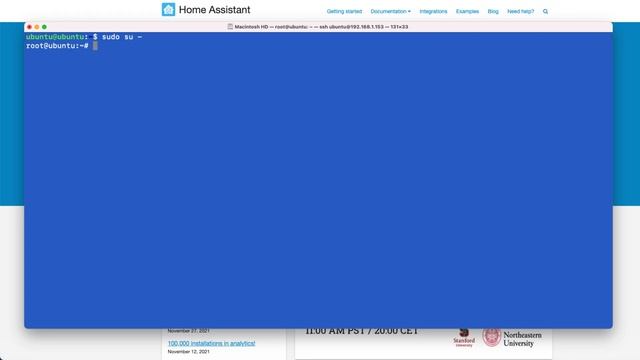
Task: Open the Need help? link
Action: point(520,11)
